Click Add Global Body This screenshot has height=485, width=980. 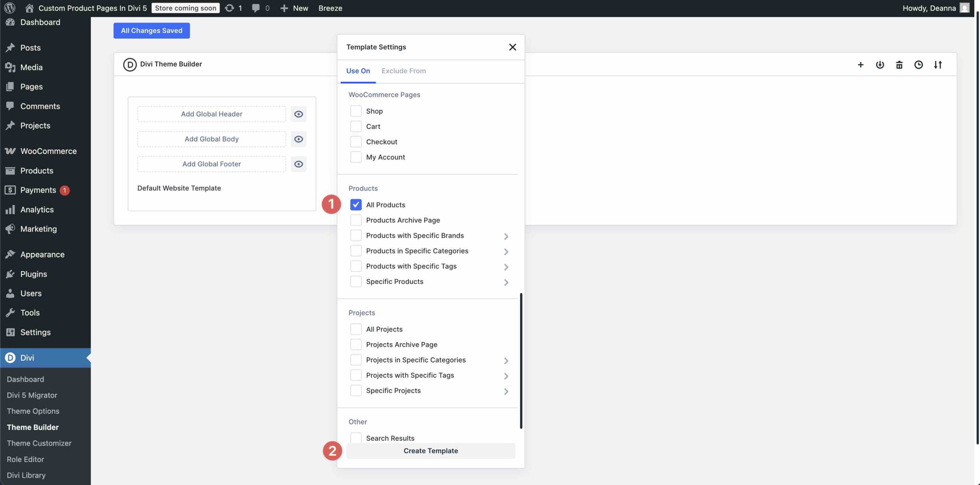211,139
